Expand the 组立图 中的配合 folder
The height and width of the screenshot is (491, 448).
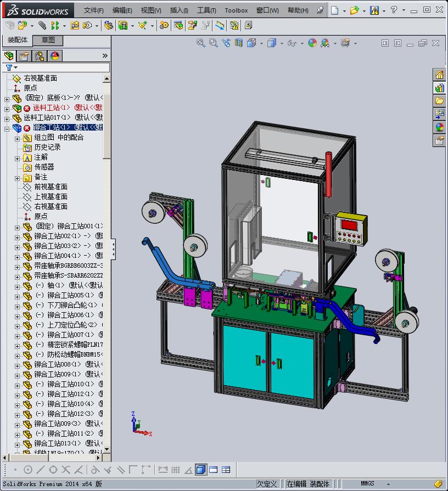17,139
